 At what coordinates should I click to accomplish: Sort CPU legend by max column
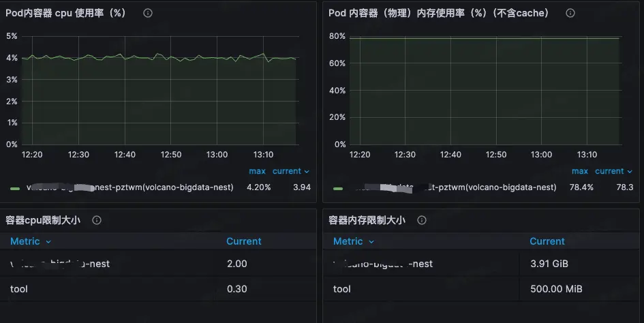tap(257, 171)
